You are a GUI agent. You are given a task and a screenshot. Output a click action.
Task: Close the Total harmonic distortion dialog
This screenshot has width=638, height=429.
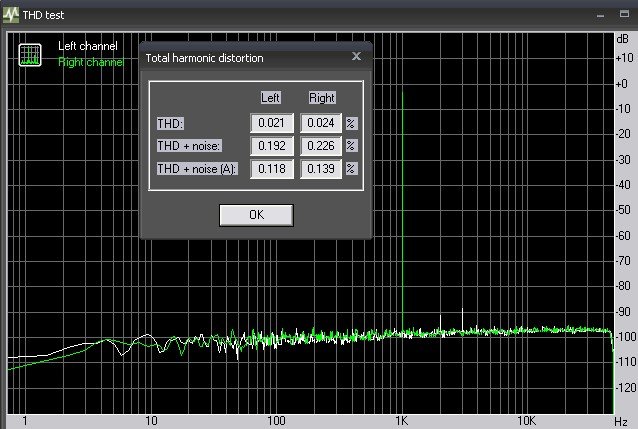(356, 57)
